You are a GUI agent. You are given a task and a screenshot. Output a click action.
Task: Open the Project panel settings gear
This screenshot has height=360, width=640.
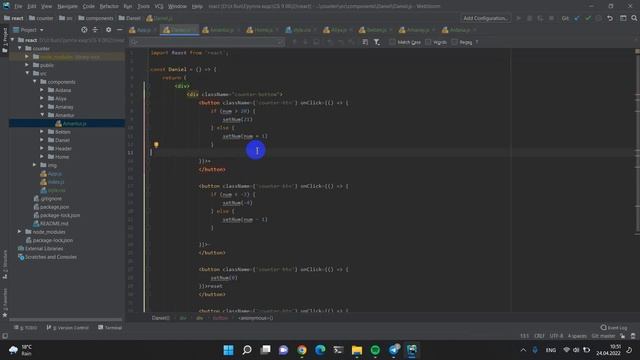[108, 30]
